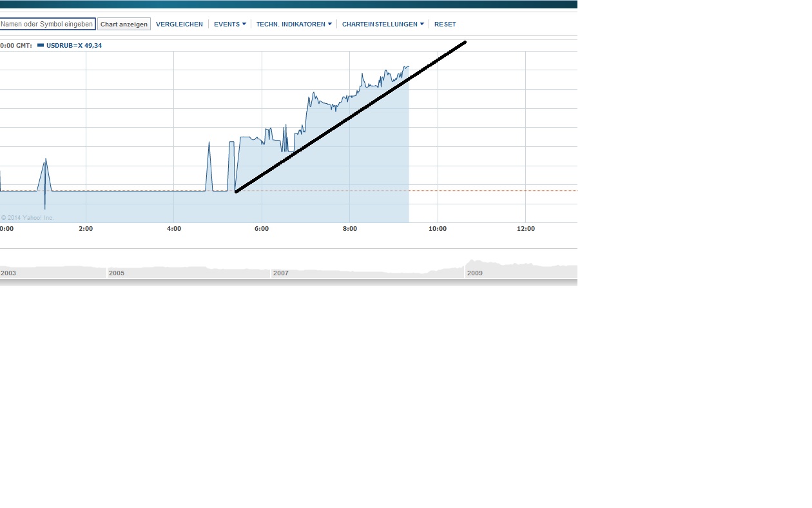Select RESET in the chart menu
812x508 pixels.
[445, 24]
